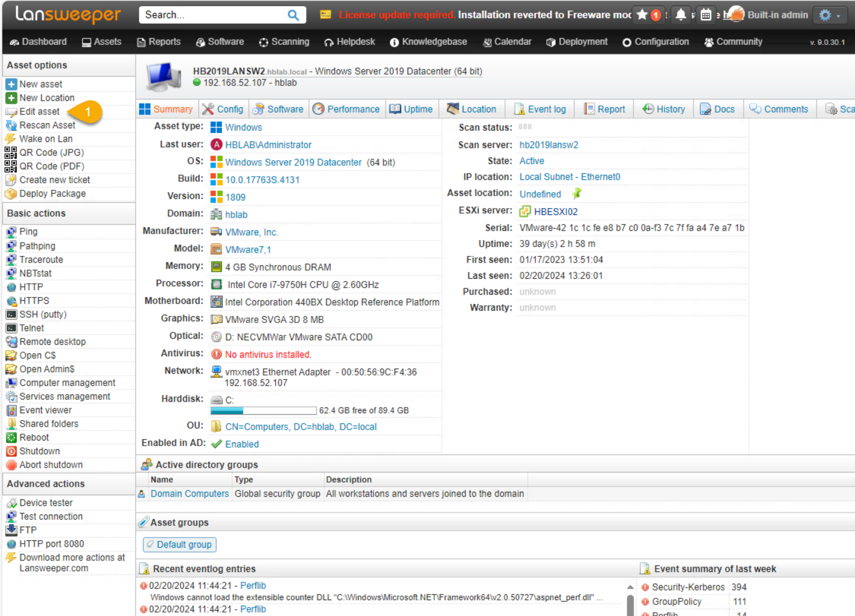Switch to the Performance tab
The width and height of the screenshot is (855, 616).
[x=346, y=109]
